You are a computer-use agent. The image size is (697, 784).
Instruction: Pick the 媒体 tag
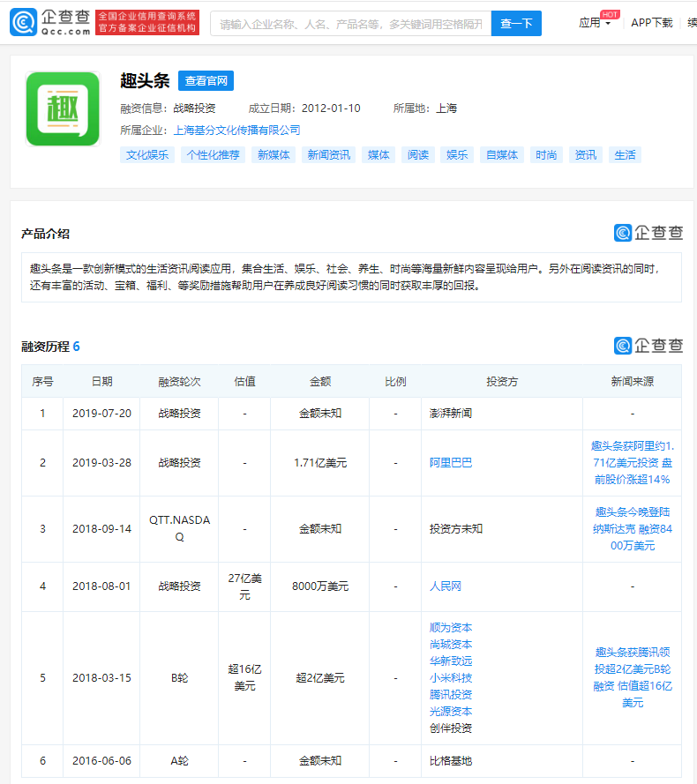(x=378, y=155)
